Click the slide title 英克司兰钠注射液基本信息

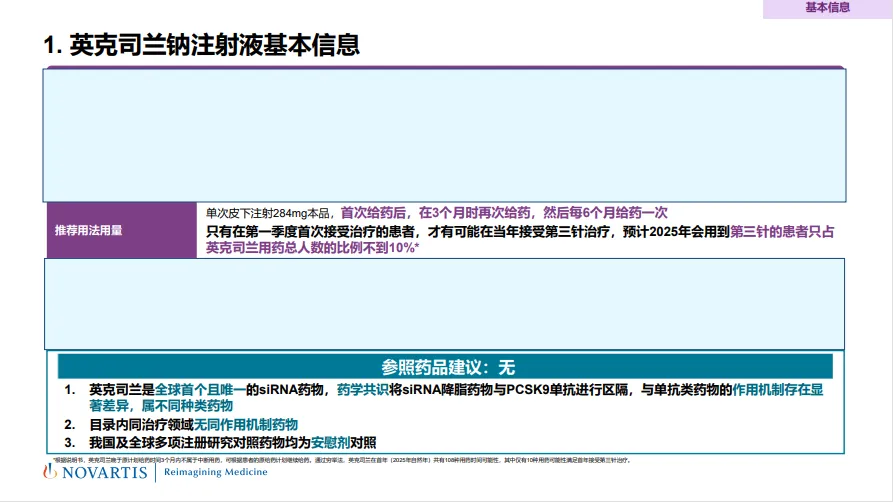pos(202,45)
